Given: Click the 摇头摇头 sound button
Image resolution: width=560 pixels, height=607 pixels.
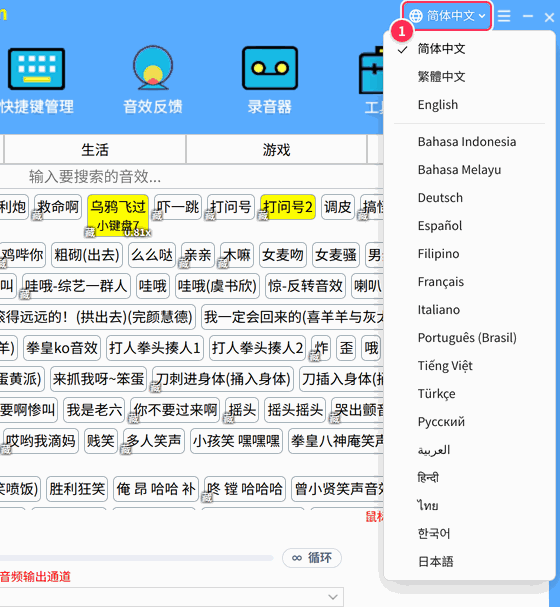Looking at the screenshot, I should 295,410.
